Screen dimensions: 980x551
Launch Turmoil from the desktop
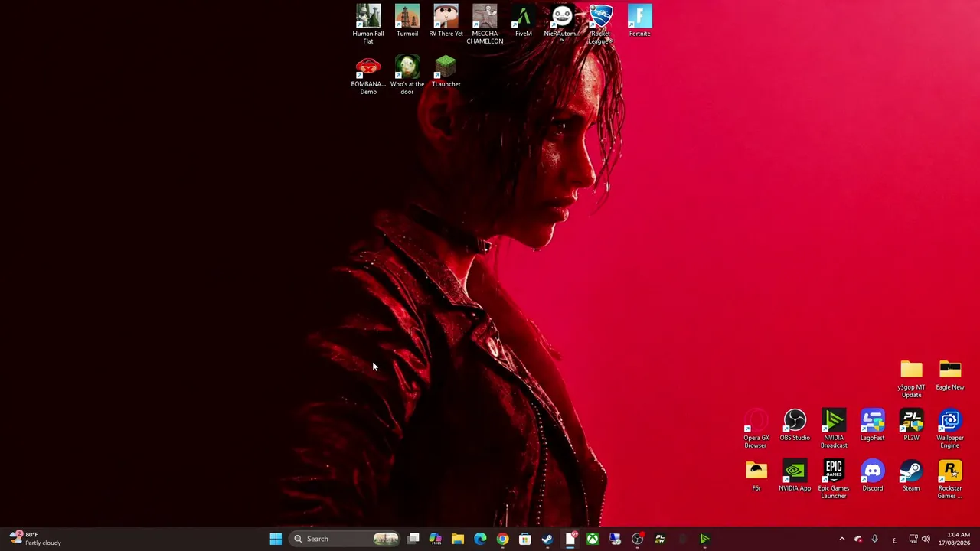coord(407,21)
